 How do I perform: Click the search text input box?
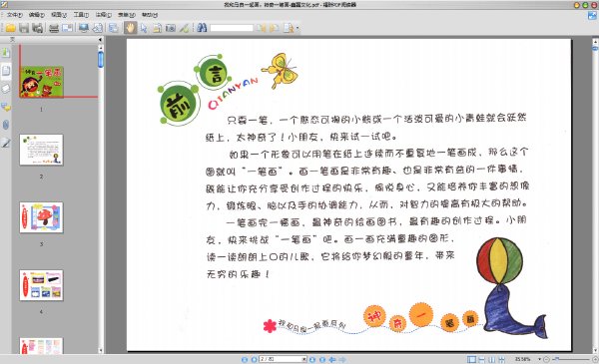[x=232, y=28]
